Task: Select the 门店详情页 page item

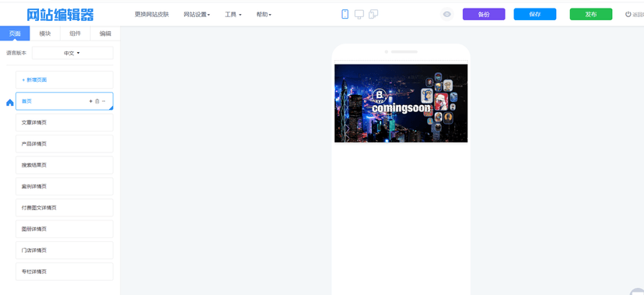Action: tap(65, 251)
